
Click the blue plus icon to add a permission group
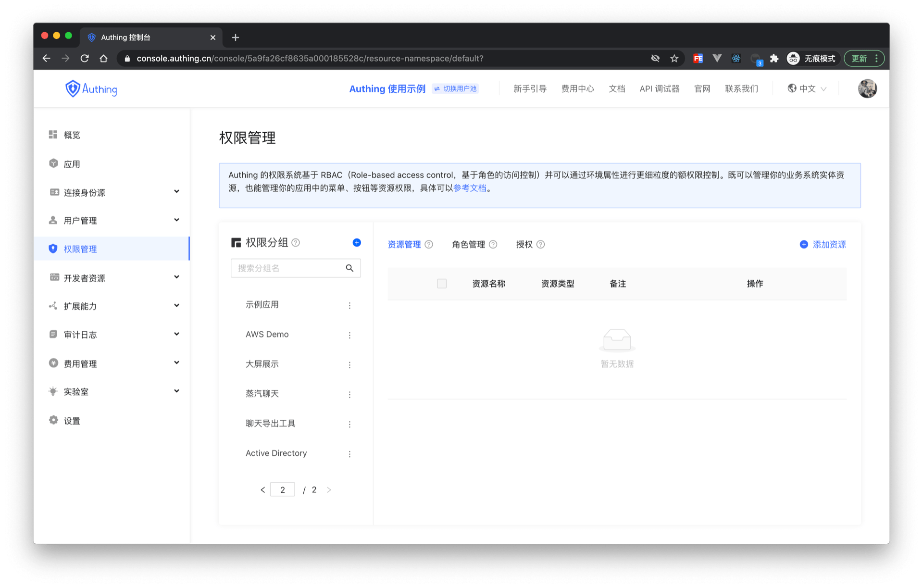pyautogui.click(x=357, y=242)
